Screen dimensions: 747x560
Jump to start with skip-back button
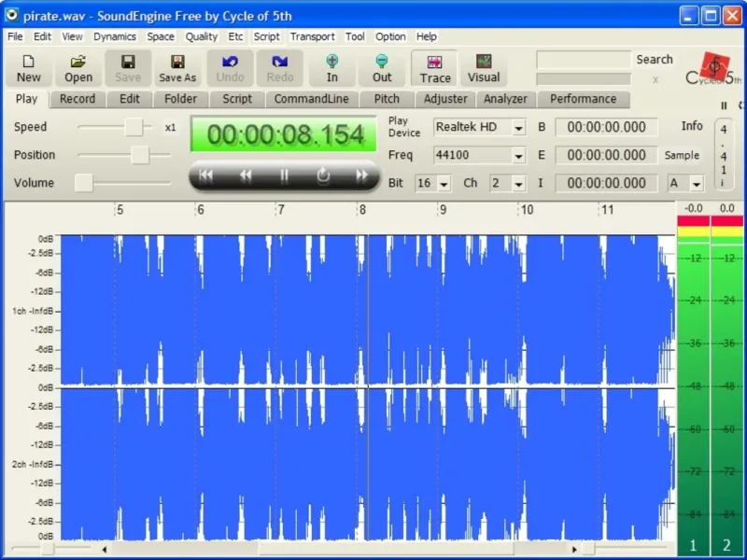pyautogui.click(x=205, y=175)
